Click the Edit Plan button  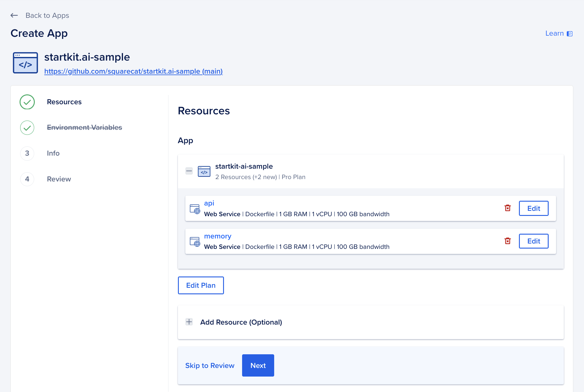tap(201, 285)
